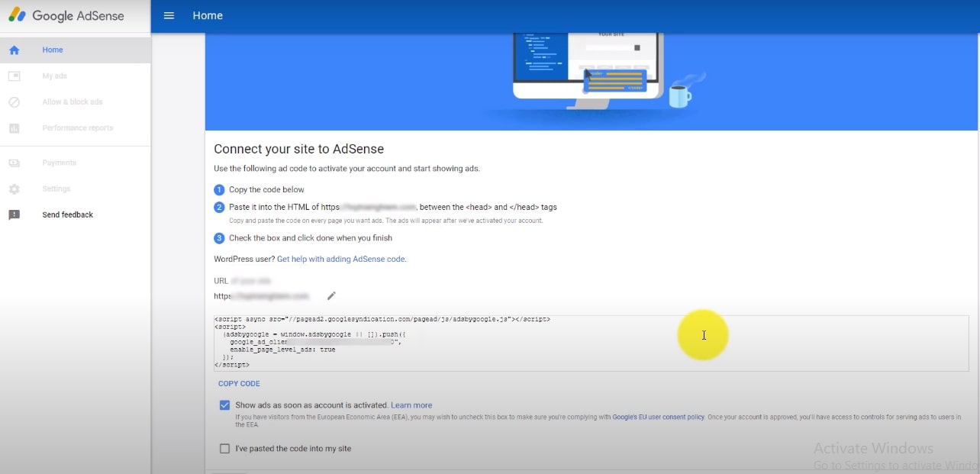Open the My ads menu item
The image size is (980, 474).
coord(55,76)
